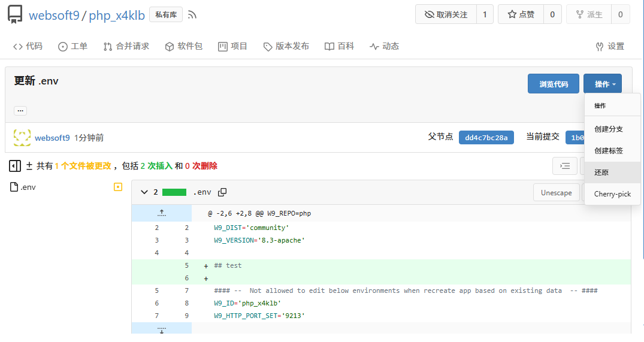Toggle 取消关注 to unwatch the repository

point(446,14)
